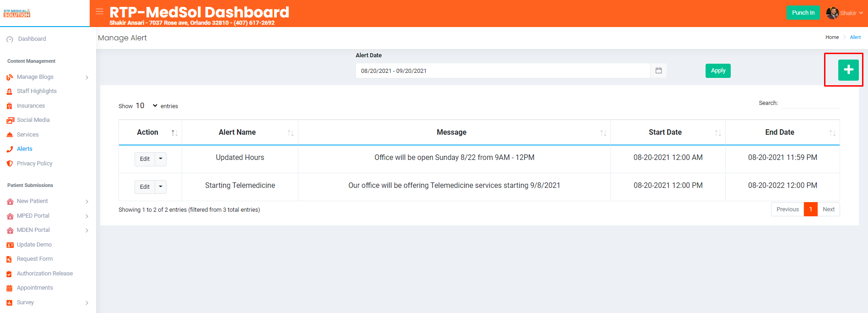
Task: Click the Services icon
Action: point(10,135)
